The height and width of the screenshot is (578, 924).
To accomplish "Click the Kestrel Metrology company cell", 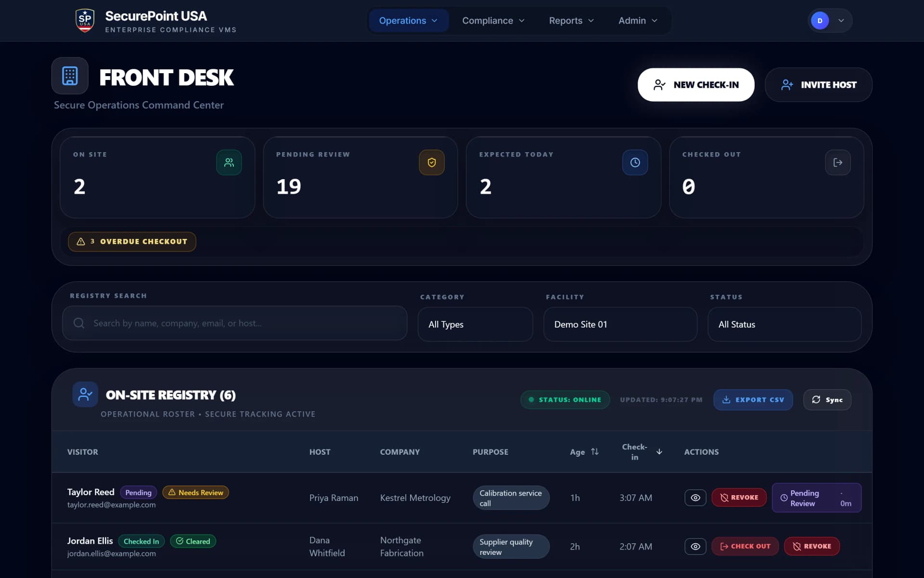I will (x=415, y=498).
